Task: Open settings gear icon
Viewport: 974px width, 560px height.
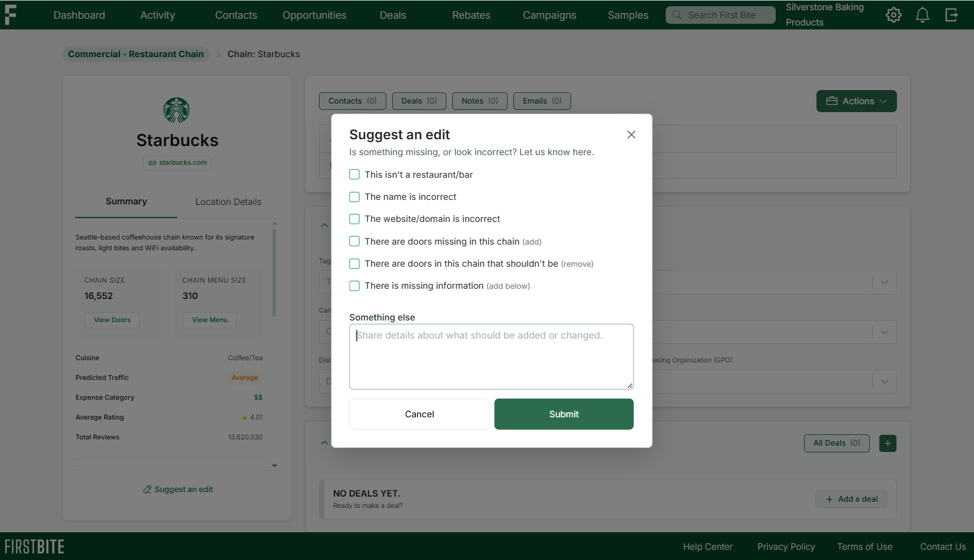Action: 894,15
